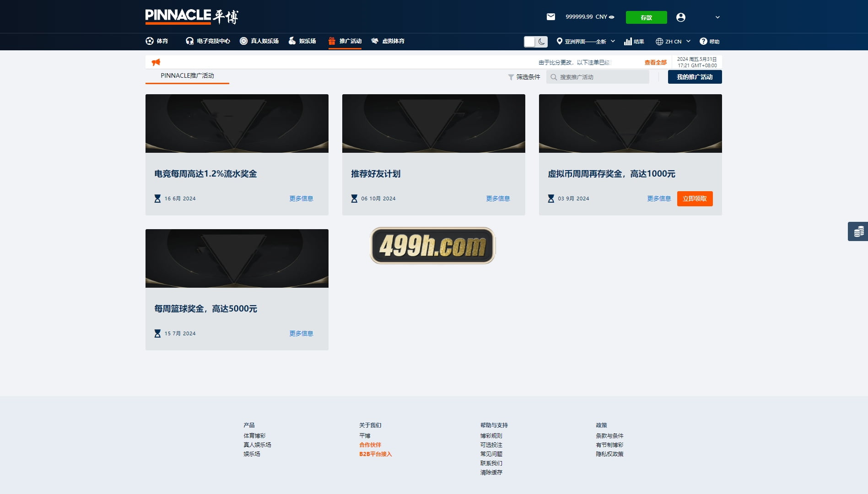Open the 真人娱乐场 live casino menu
The width and height of the screenshot is (868, 494).
259,41
